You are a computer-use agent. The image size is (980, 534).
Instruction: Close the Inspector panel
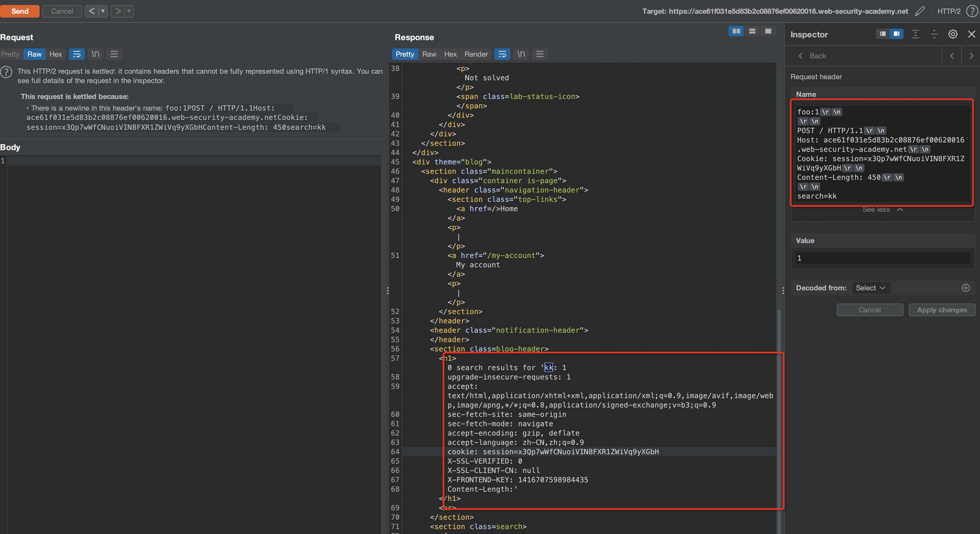pos(971,34)
